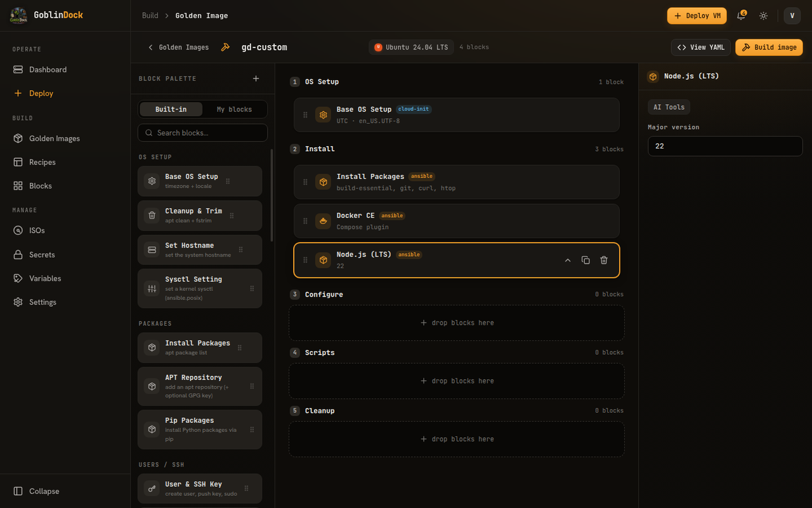The width and height of the screenshot is (812, 508).
Task: Click the Ubuntu 24.04 LTS badge
Action: [411, 48]
